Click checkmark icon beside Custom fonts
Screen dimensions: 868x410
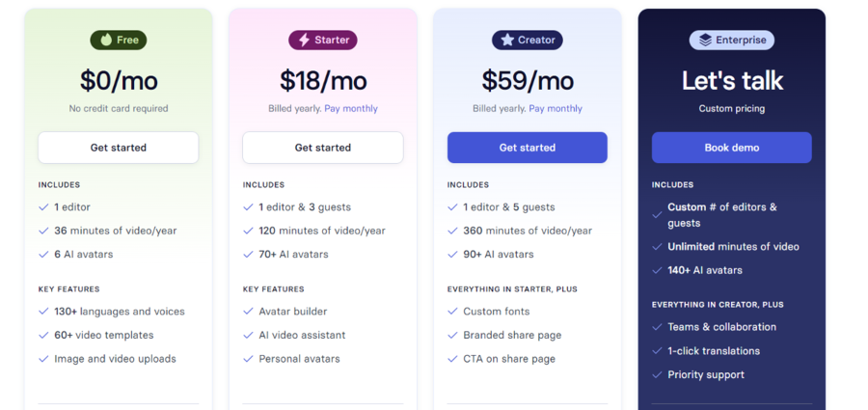[452, 312]
